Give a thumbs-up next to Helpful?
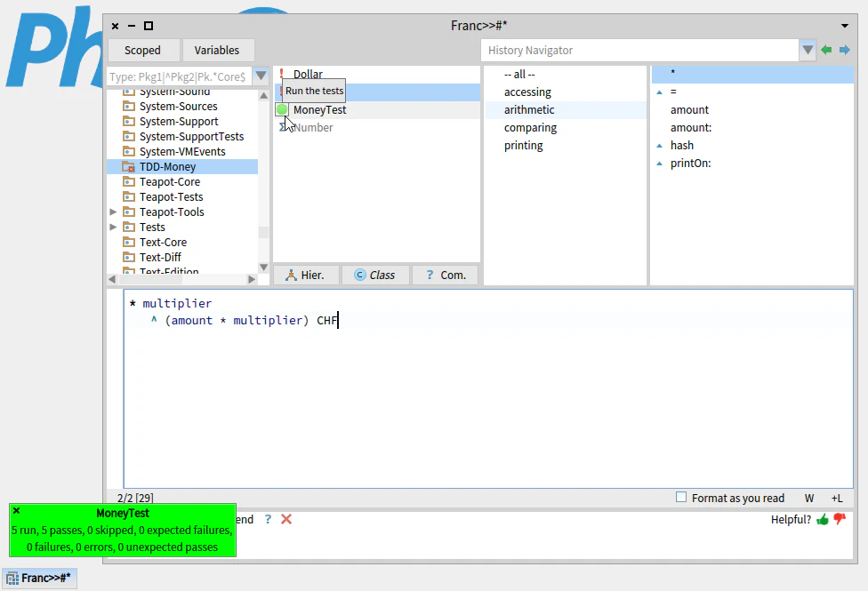 coord(823,519)
